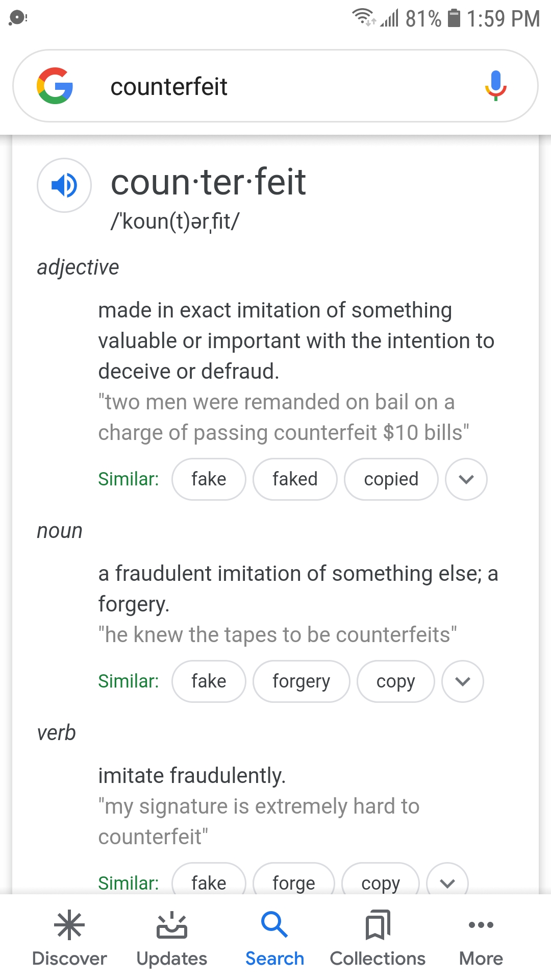Expand more adjective synonyms
The image size is (551, 980).
[466, 479]
